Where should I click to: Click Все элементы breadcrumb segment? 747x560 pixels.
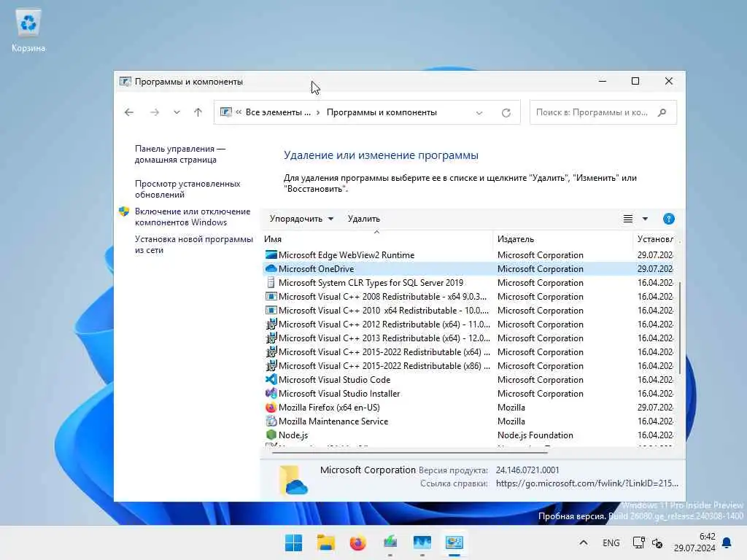(x=278, y=112)
